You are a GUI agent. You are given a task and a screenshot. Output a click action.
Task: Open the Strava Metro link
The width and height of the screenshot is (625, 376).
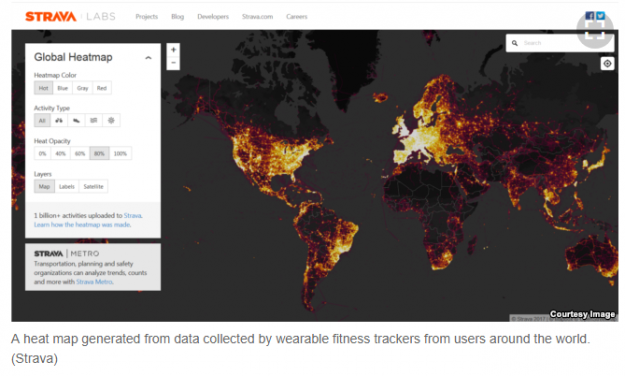[x=94, y=282]
